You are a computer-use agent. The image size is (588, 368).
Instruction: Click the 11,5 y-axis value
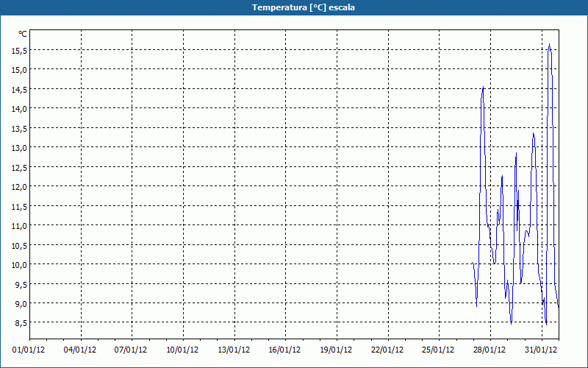tap(20, 207)
